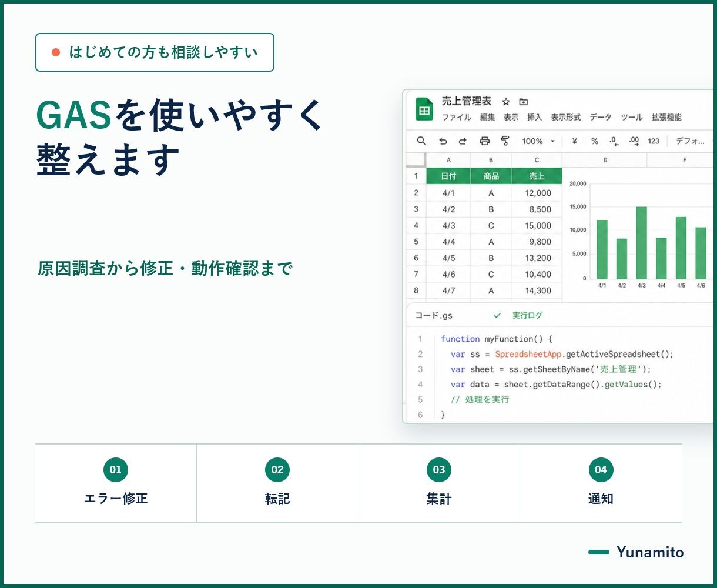
Task: Select the 02 転記 card
Action: pos(277,483)
